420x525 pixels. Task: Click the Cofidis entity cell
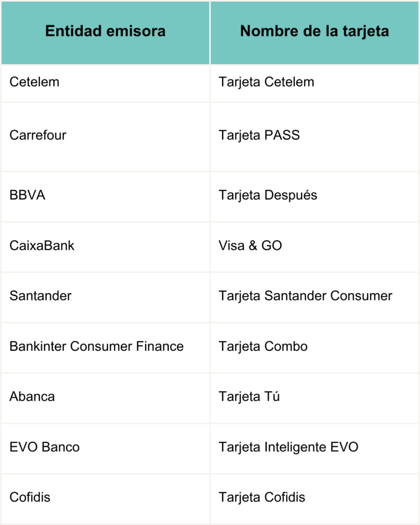(x=105, y=499)
